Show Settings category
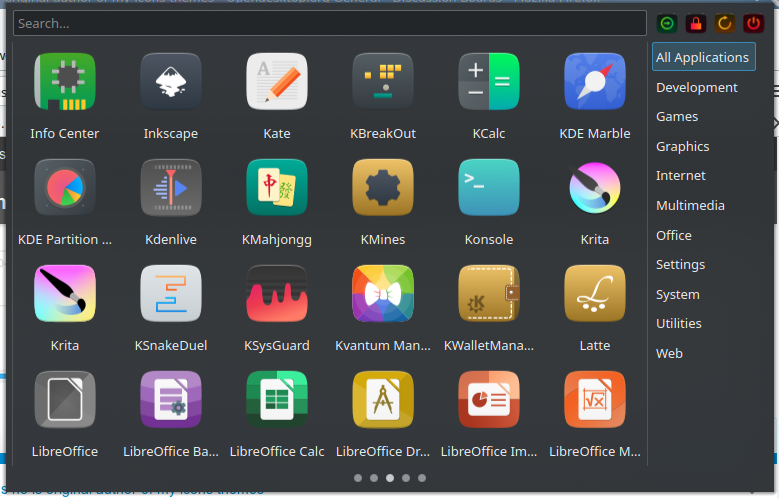779x499 pixels. pyautogui.click(x=680, y=265)
